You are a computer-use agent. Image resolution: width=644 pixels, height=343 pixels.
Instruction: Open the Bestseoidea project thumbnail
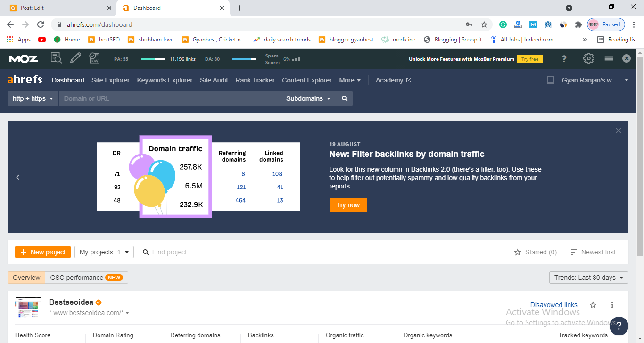[x=28, y=308]
